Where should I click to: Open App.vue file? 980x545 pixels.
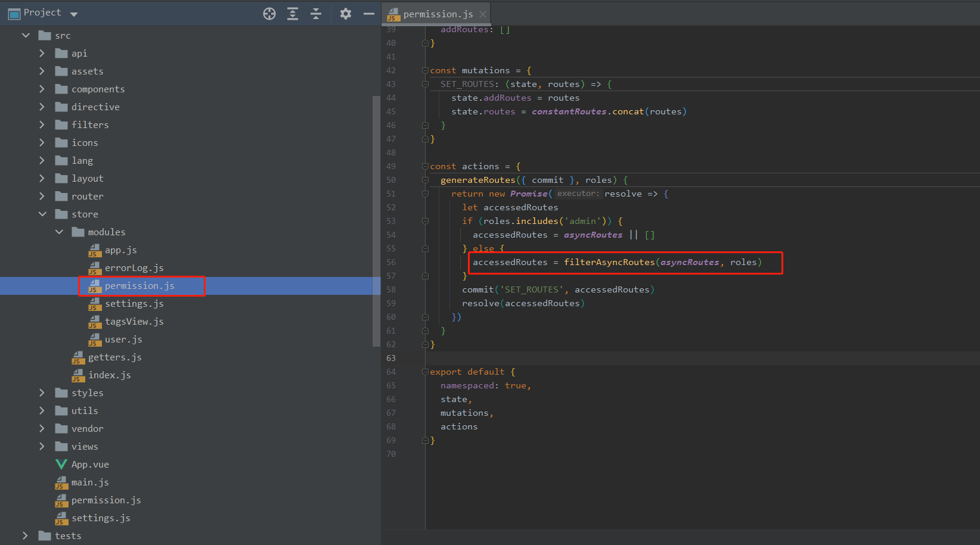tap(90, 465)
